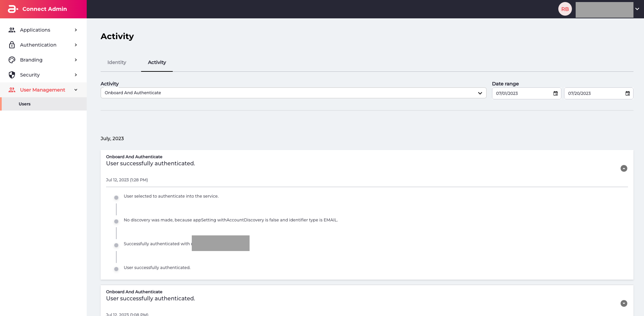Expand the Authentication menu chevron

pos(76,45)
